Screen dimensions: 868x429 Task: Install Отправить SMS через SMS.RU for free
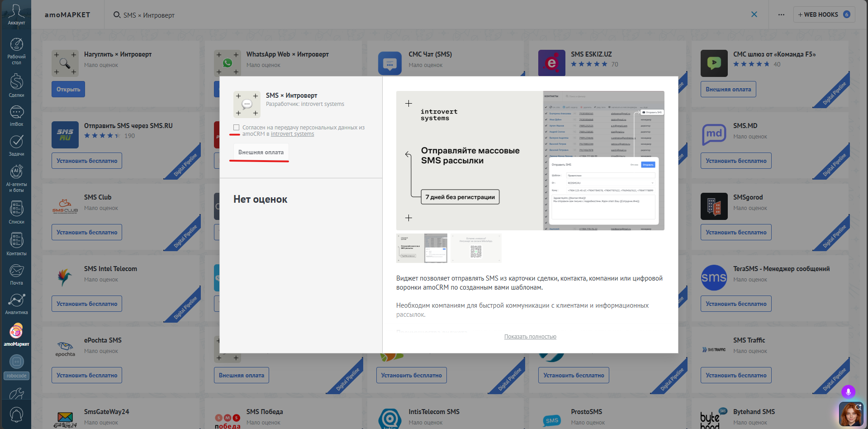[87, 161]
